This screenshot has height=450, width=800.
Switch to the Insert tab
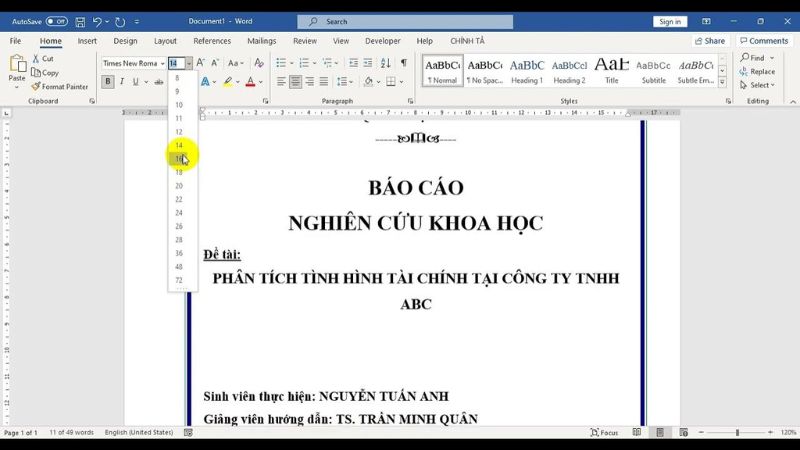click(x=87, y=41)
